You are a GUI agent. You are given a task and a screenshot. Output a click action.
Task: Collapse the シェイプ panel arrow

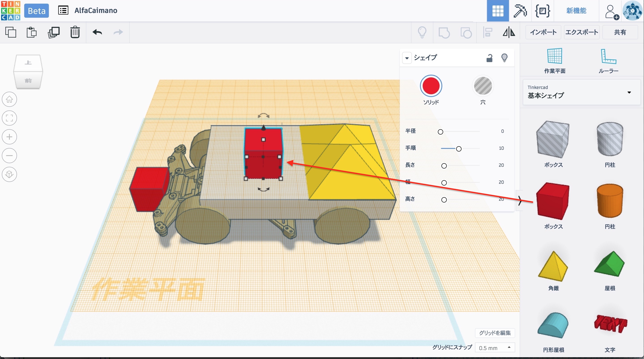(407, 58)
